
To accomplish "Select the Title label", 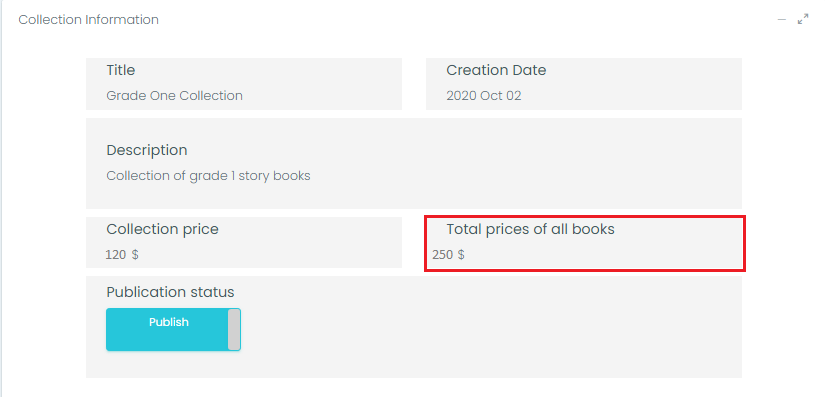I will coord(120,70).
